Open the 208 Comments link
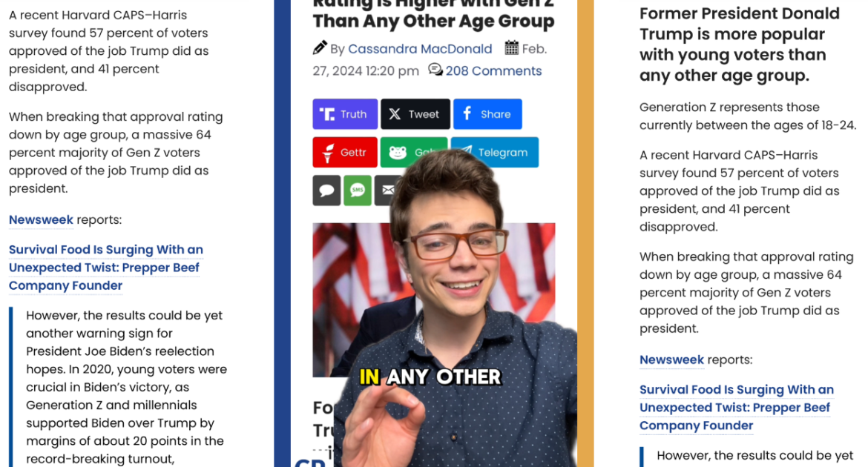868x467 pixels. tap(494, 71)
